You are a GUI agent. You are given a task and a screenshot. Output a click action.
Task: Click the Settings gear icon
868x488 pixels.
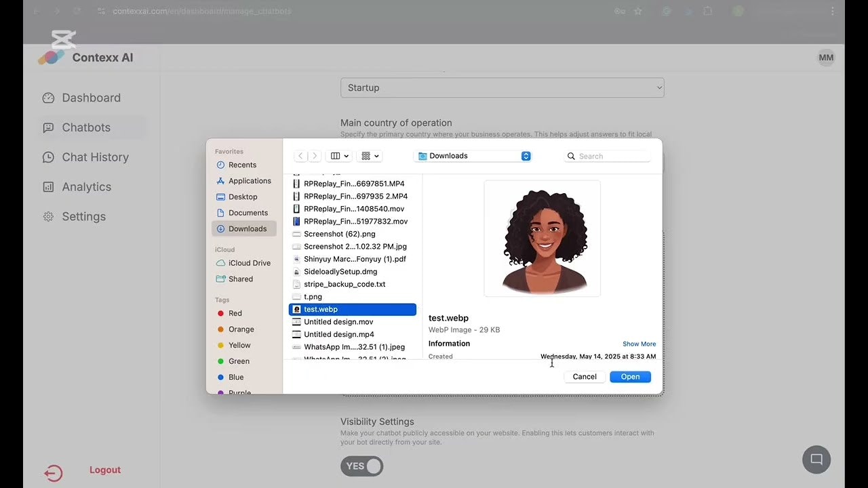pos(48,217)
